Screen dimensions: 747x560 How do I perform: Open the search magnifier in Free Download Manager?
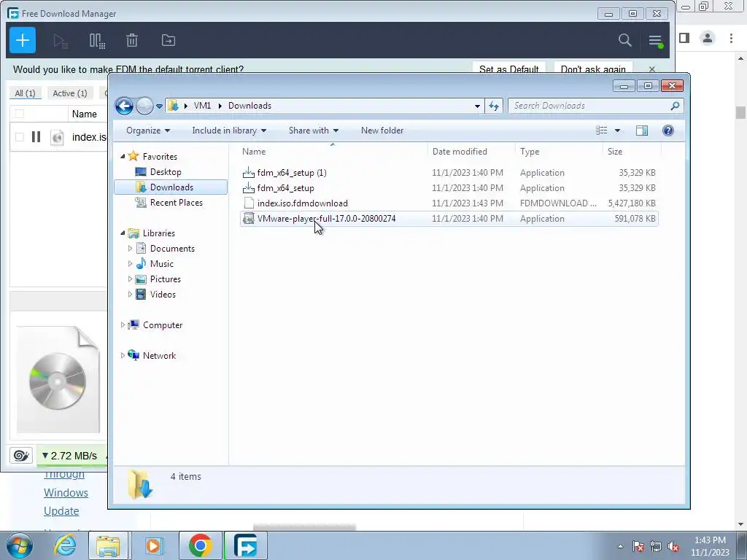624,41
